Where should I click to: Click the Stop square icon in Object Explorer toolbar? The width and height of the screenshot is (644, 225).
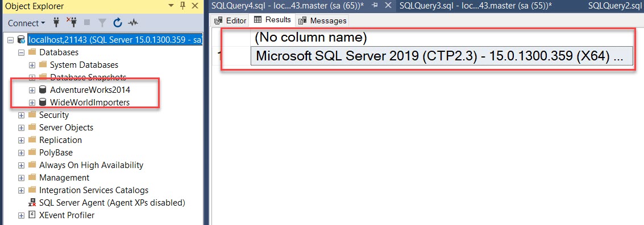[x=86, y=23]
